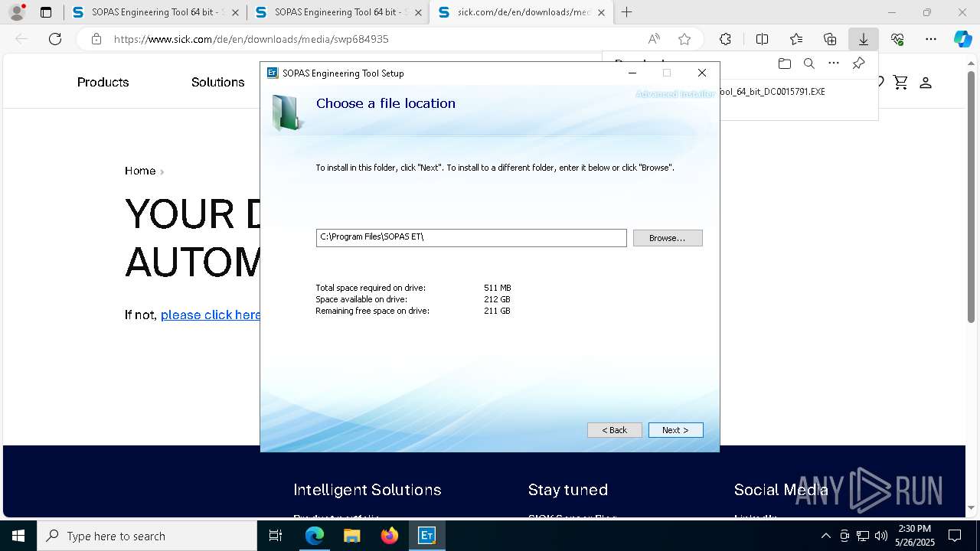The width and height of the screenshot is (980, 551).
Task: Click the 'please click here' link
Action: coord(211,315)
